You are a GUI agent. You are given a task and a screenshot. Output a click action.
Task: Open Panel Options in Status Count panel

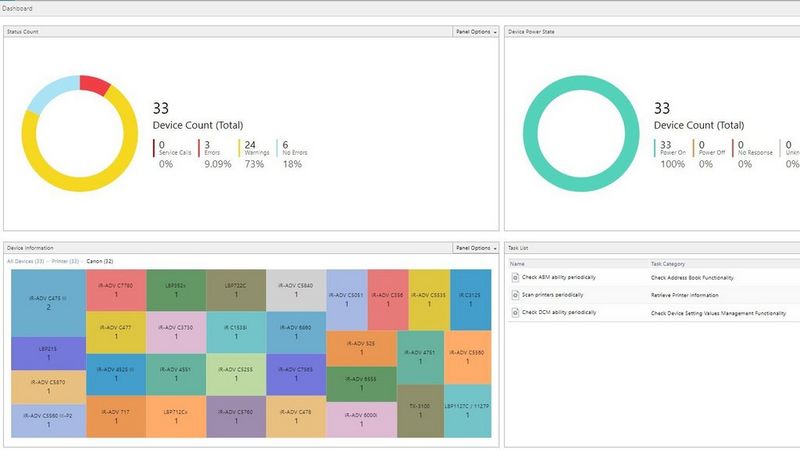[x=475, y=31]
